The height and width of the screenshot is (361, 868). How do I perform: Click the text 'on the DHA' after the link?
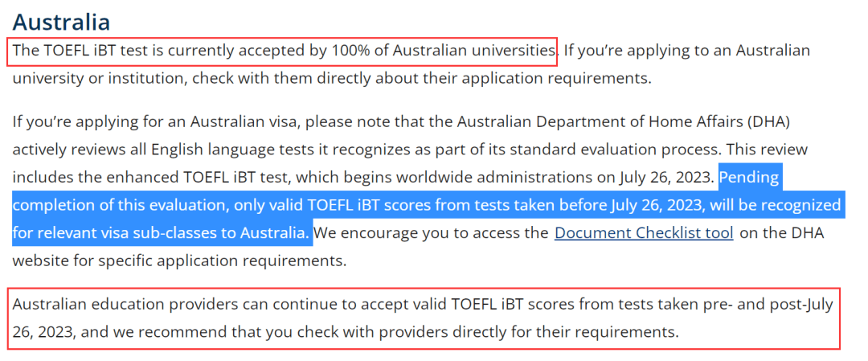coord(782,233)
